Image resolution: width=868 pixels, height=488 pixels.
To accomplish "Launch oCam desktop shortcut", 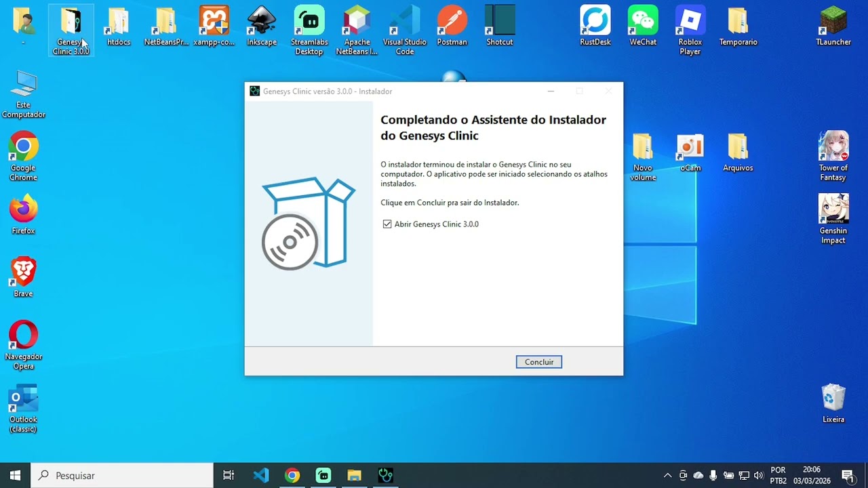I will 690,152.
